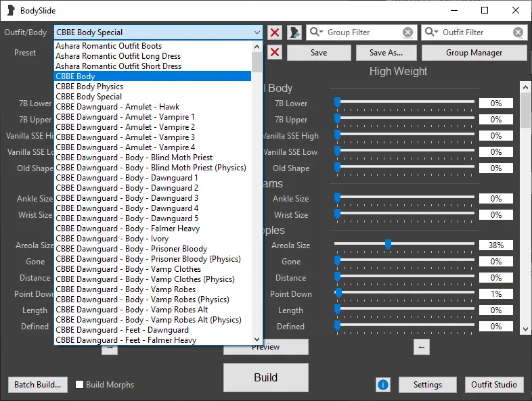Viewport: 532px width, 401px height.
Task: Open the blue info about icon
Action: pos(383,385)
